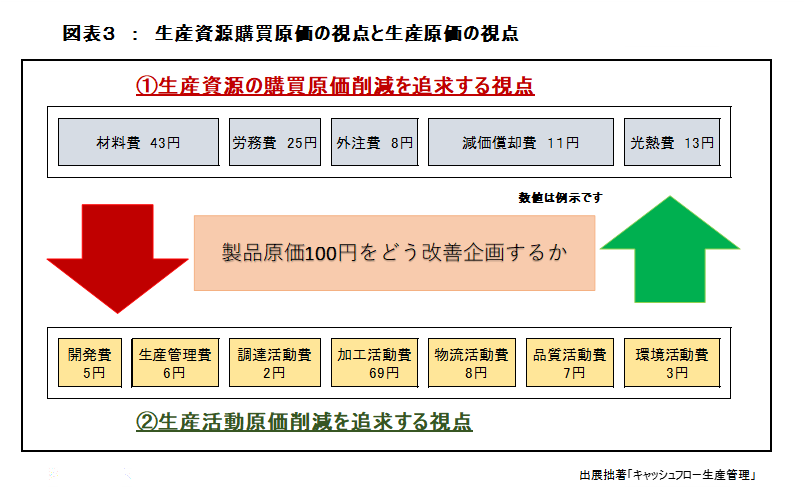Click the 数値は例示です note
Viewport: 805px width, 488px height.
(x=560, y=198)
